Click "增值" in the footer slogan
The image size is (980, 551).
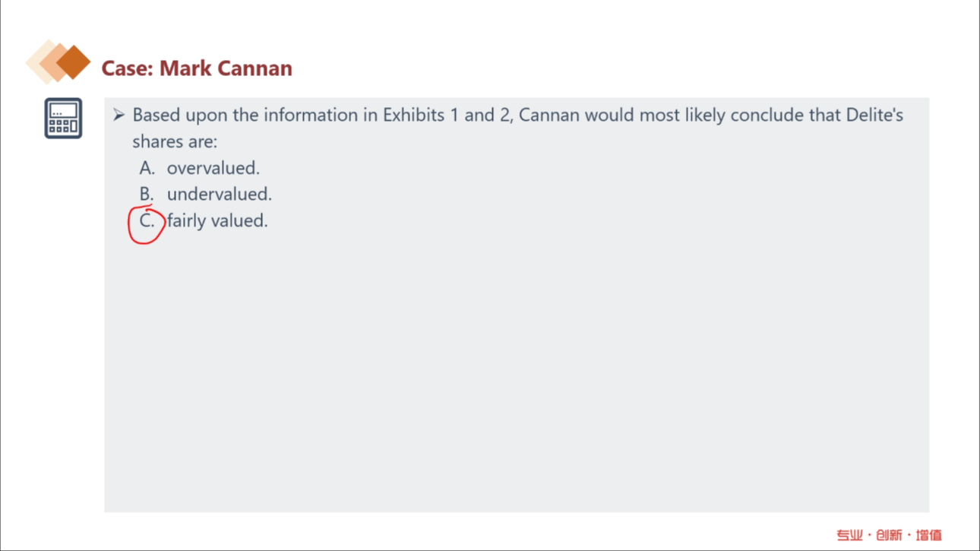(929, 536)
